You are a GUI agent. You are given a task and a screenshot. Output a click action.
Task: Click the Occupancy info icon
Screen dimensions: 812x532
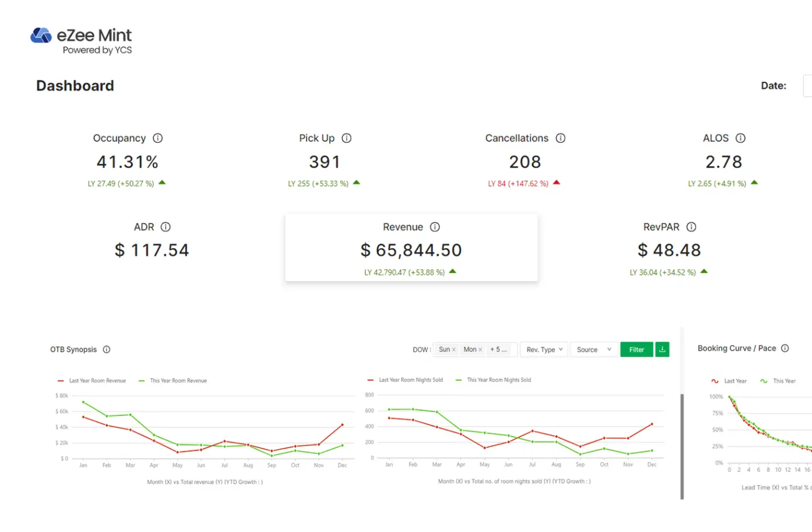click(158, 138)
